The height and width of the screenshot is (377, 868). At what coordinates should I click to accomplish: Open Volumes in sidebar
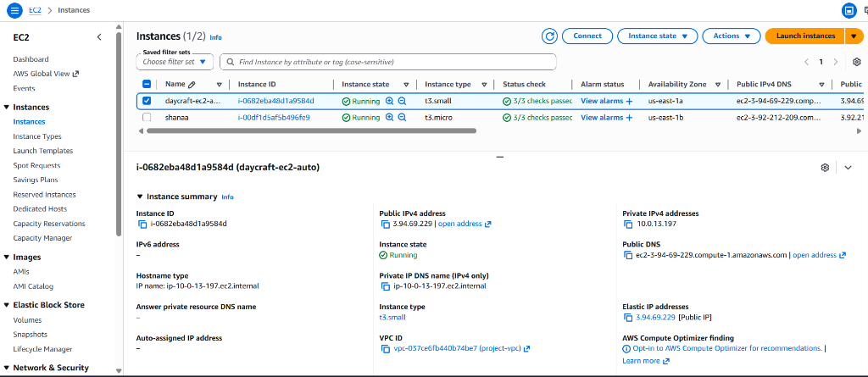click(x=27, y=320)
